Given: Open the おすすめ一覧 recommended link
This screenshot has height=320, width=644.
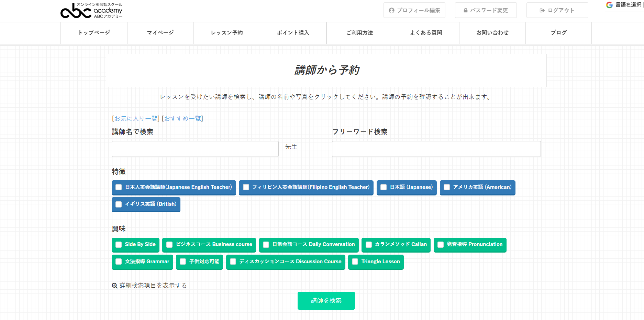Looking at the screenshot, I should tap(182, 118).
